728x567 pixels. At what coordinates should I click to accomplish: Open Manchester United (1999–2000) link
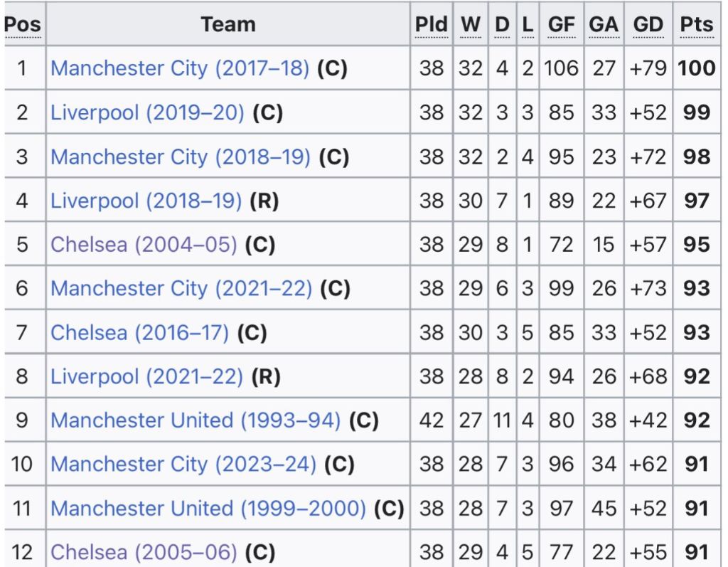pos(208,509)
